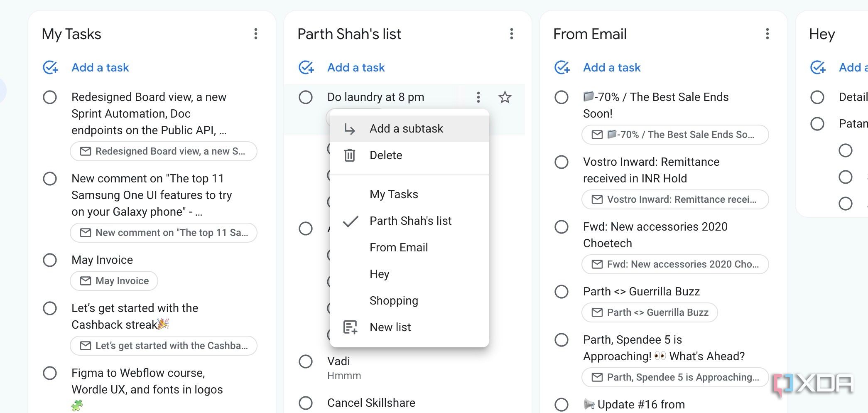
Task: Click the add-task icon in the Hey list
Action: point(817,68)
